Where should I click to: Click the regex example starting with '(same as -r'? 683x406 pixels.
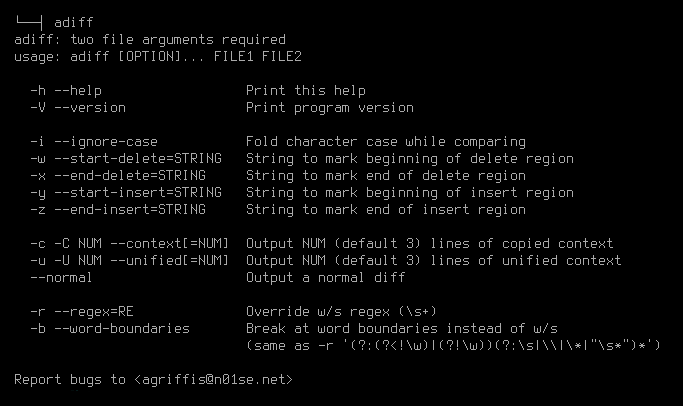[x=453, y=345]
